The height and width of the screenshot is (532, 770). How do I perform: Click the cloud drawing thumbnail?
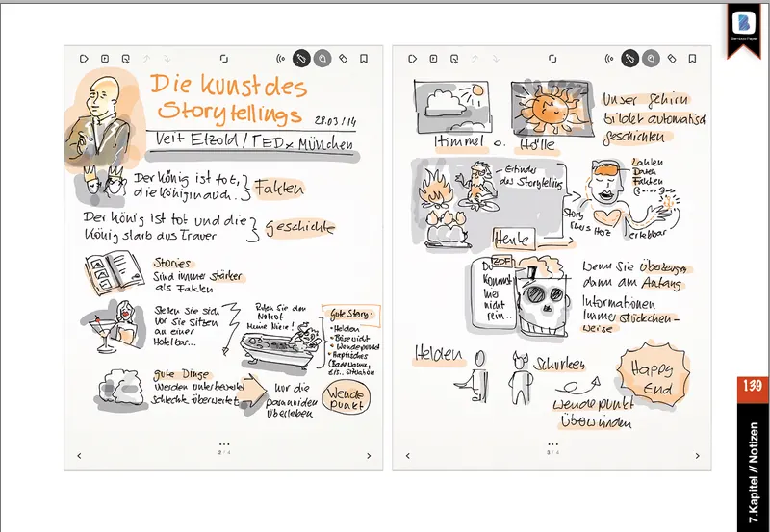click(452, 106)
